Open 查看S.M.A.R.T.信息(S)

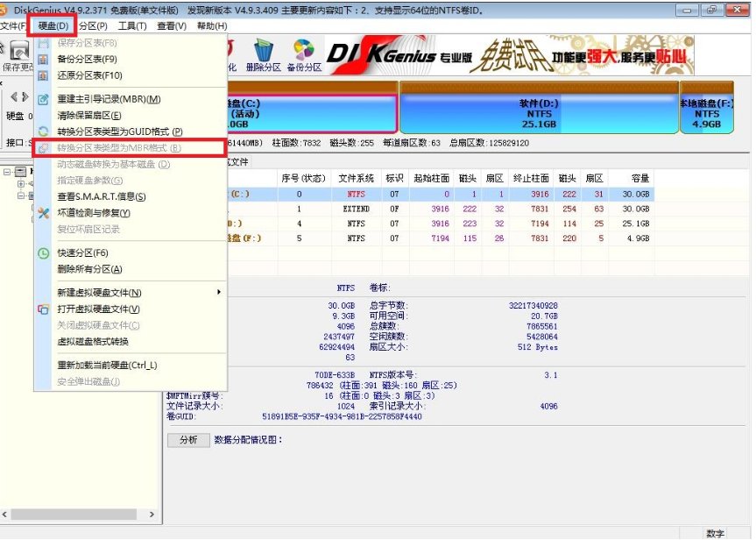coord(131,197)
